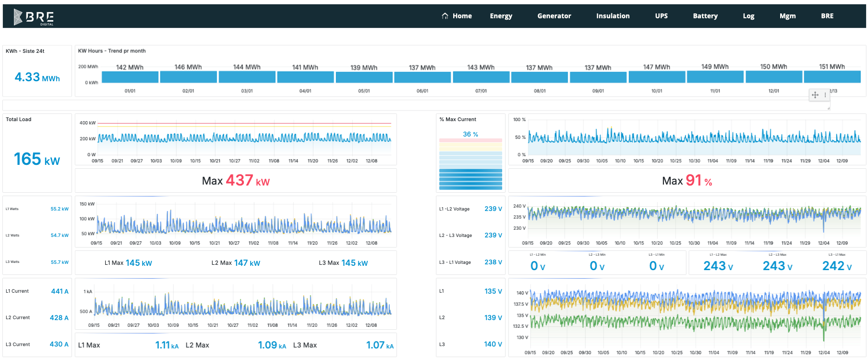
Task: Click the phase current kA trend graph
Action: coord(236,304)
